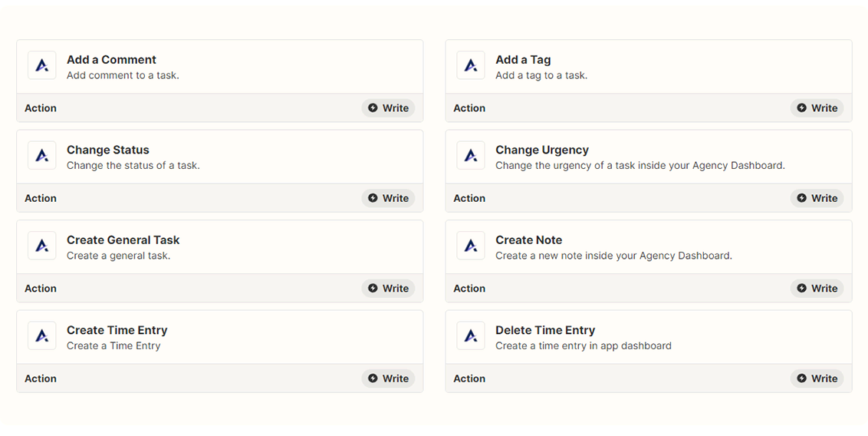Hit the Write button for Create Note

coord(817,289)
